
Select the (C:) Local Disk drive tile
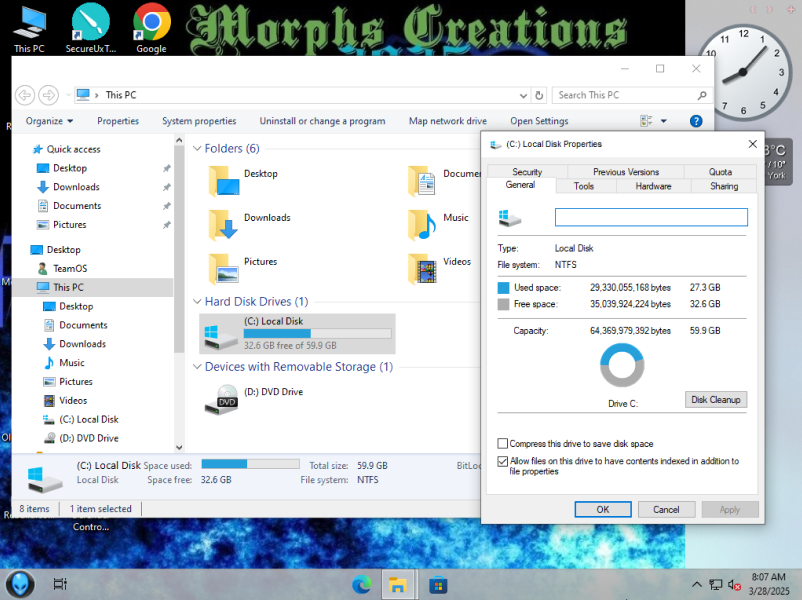pos(297,334)
